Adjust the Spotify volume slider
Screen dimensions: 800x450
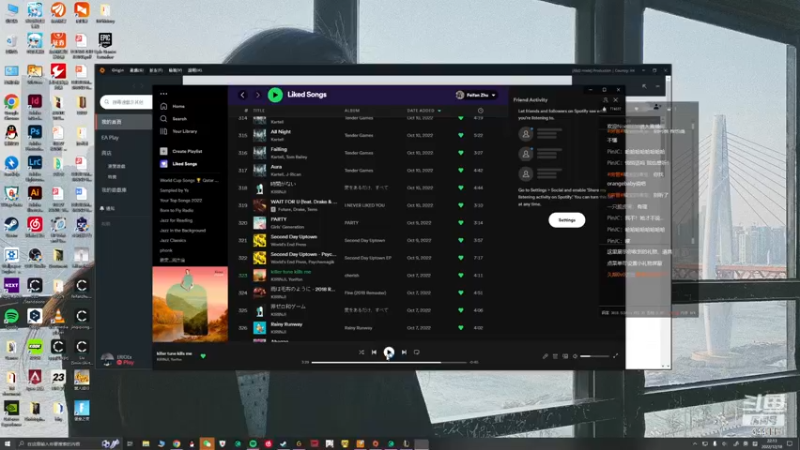594,356
